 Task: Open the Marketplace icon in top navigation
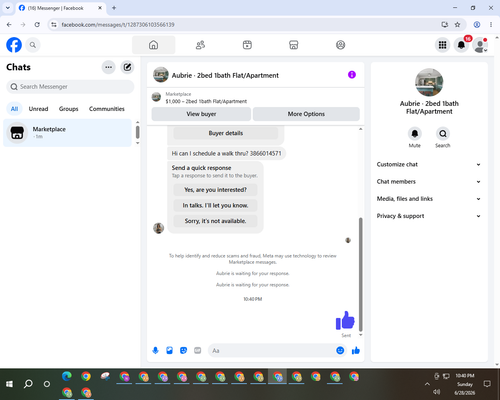coord(294,45)
